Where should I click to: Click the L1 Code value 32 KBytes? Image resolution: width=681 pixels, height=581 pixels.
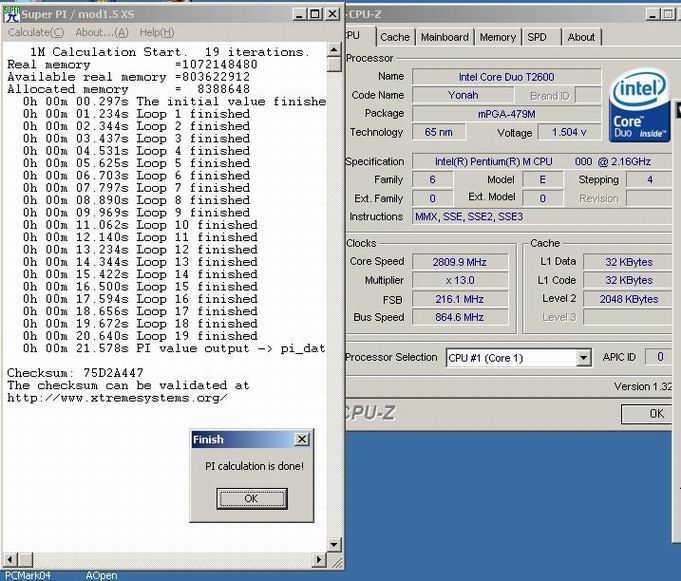click(628, 281)
